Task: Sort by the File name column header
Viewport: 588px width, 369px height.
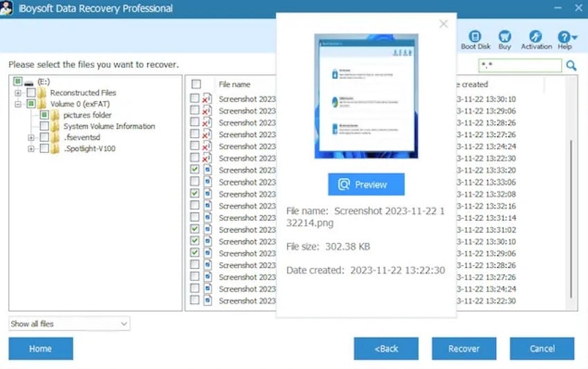Action: click(x=235, y=84)
